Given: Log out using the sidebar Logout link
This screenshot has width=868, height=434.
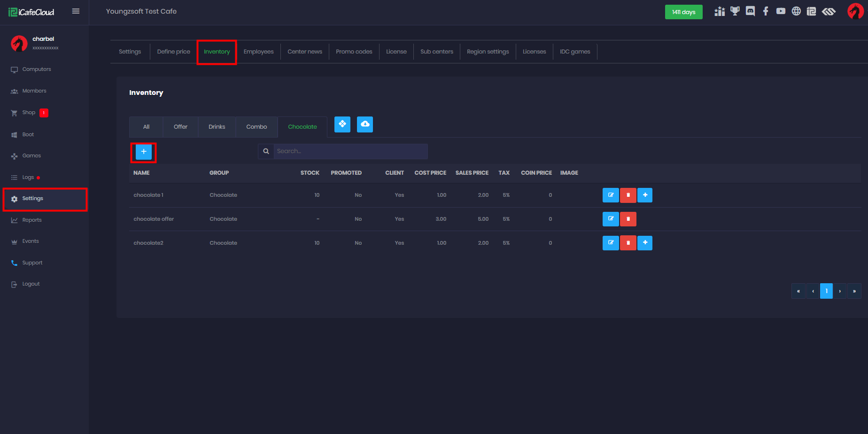Looking at the screenshot, I should click(31, 284).
